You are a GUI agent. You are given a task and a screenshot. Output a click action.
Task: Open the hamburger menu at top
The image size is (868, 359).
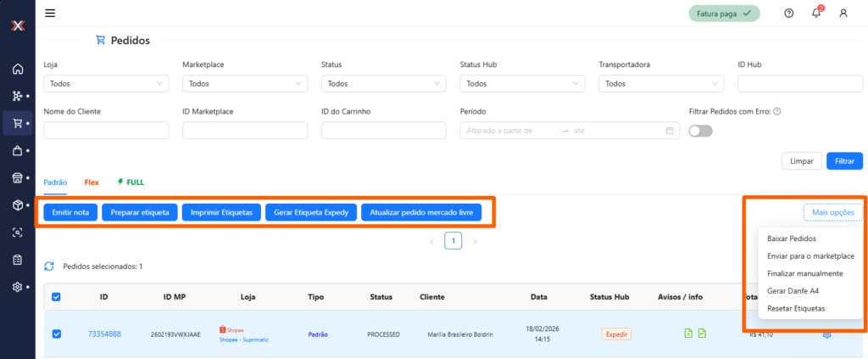[x=50, y=13]
